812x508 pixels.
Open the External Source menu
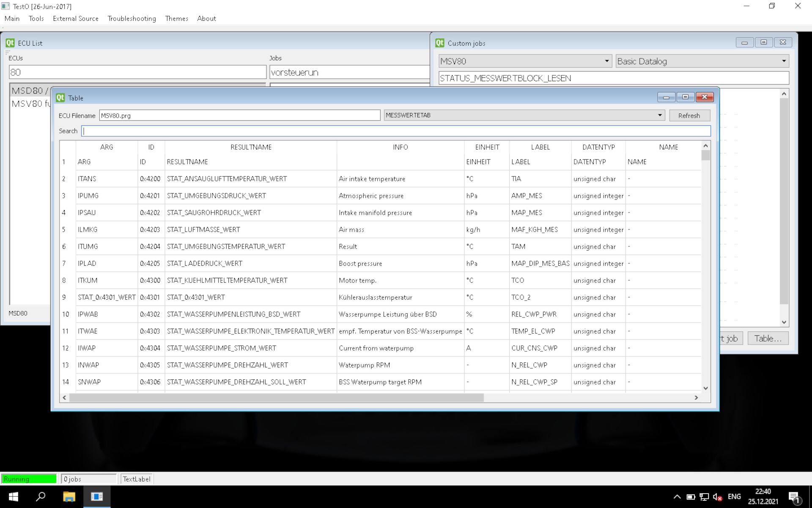[76, 19]
